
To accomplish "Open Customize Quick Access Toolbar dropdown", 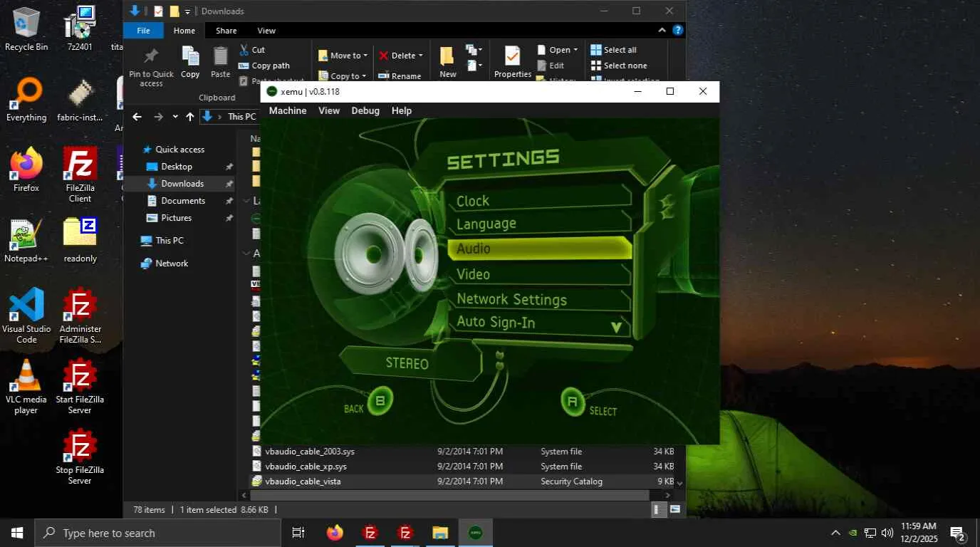I will pyautogui.click(x=188, y=11).
